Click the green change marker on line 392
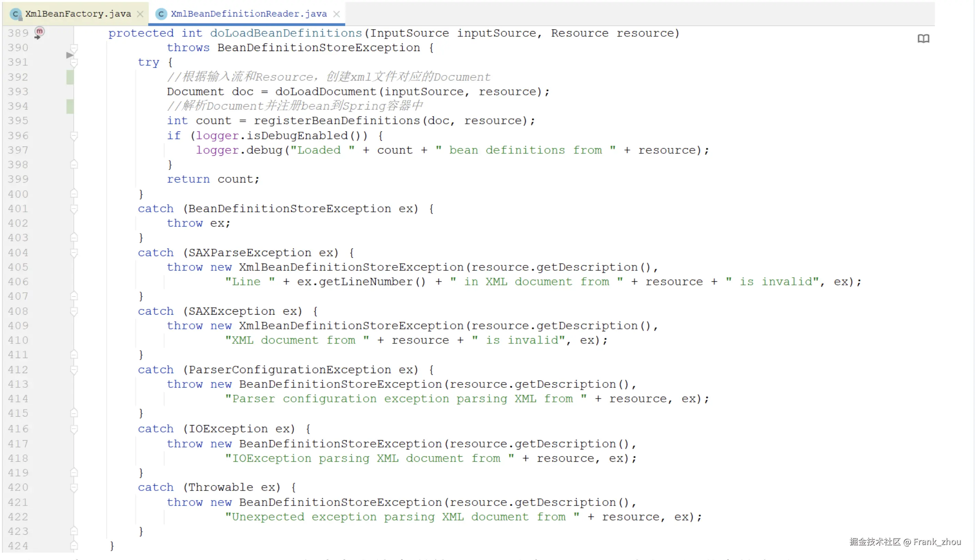The image size is (975, 560). (70, 77)
